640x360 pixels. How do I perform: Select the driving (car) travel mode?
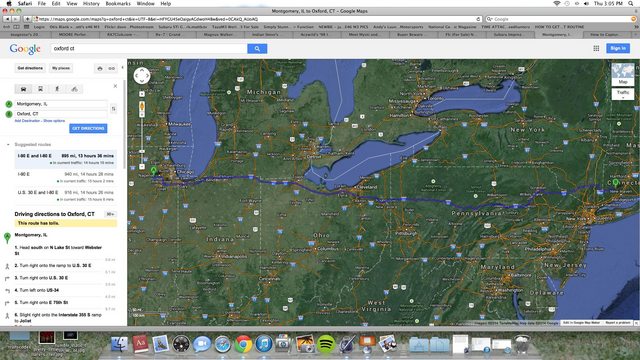(24, 89)
